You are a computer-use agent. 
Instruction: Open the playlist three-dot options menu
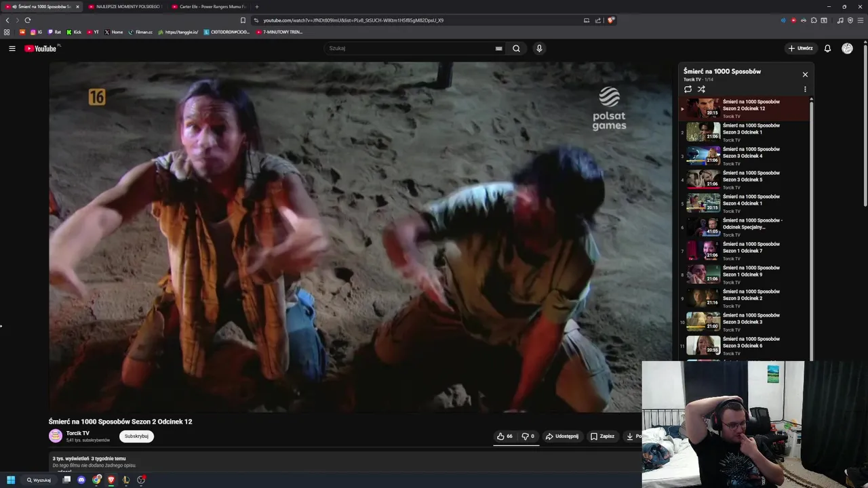(x=805, y=89)
